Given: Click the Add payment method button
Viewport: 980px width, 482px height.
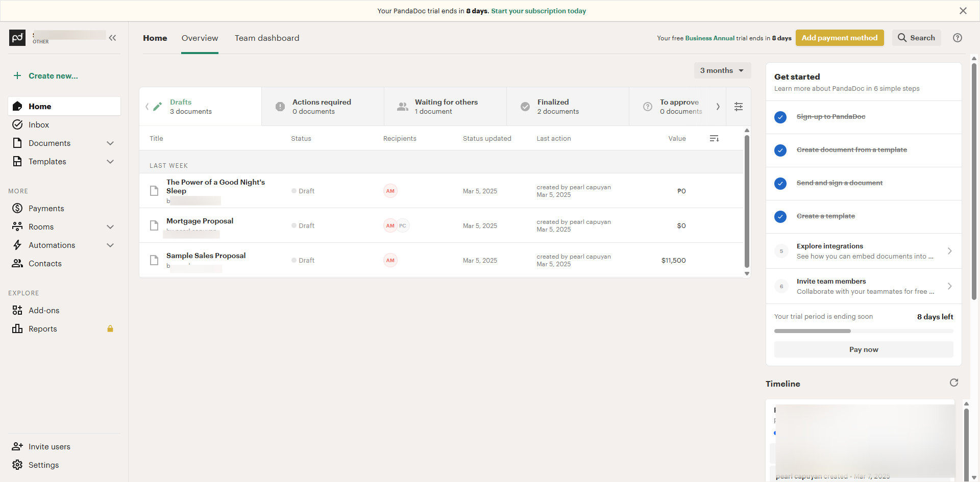Looking at the screenshot, I should point(839,38).
